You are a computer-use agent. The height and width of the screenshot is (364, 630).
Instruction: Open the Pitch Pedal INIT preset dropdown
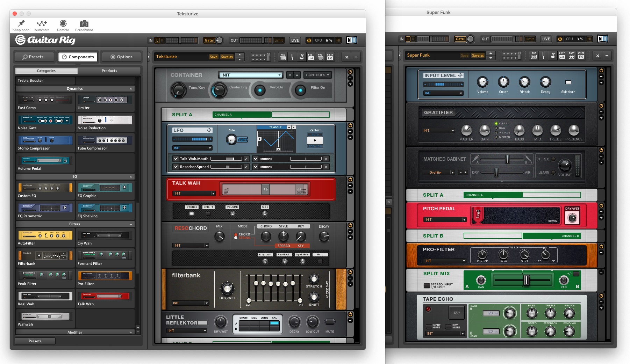[x=445, y=219]
